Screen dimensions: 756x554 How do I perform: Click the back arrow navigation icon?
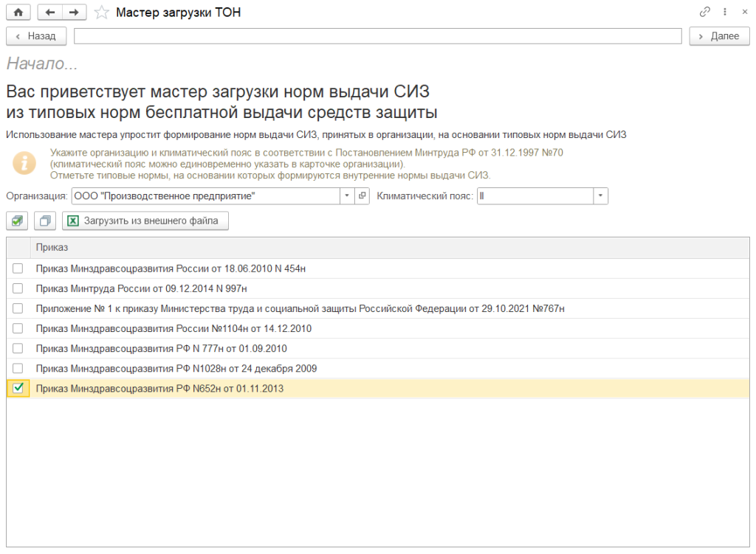tap(50, 13)
